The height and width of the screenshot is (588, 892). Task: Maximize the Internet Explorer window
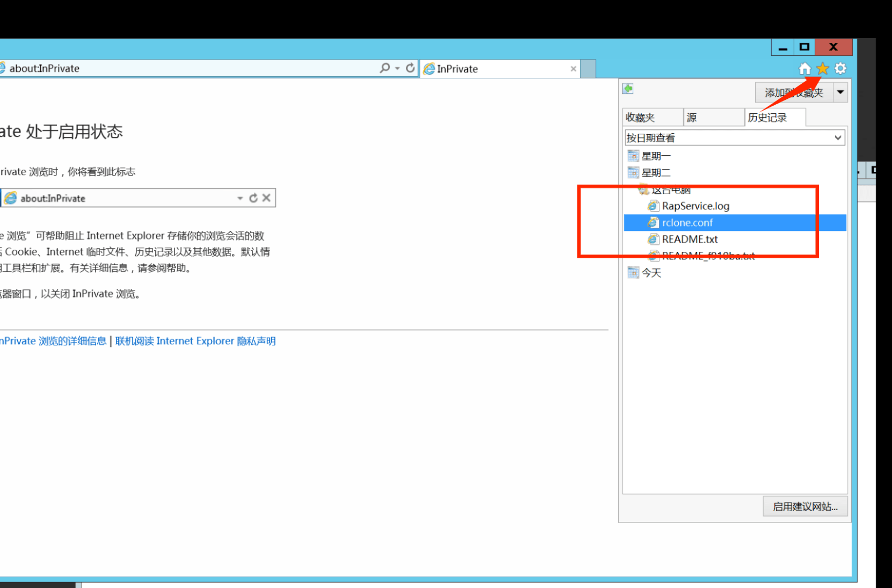tap(804, 47)
